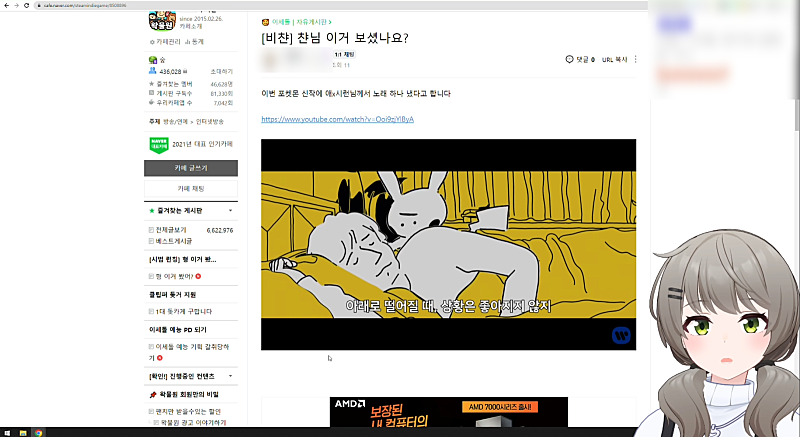This screenshot has width=800, height=437.
Task: Click the 6,622,976 total posts count
Action: click(x=220, y=230)
